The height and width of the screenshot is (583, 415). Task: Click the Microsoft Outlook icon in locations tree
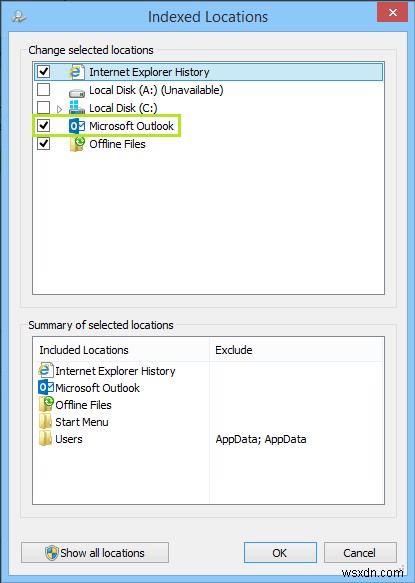click(x=77, y=126)
